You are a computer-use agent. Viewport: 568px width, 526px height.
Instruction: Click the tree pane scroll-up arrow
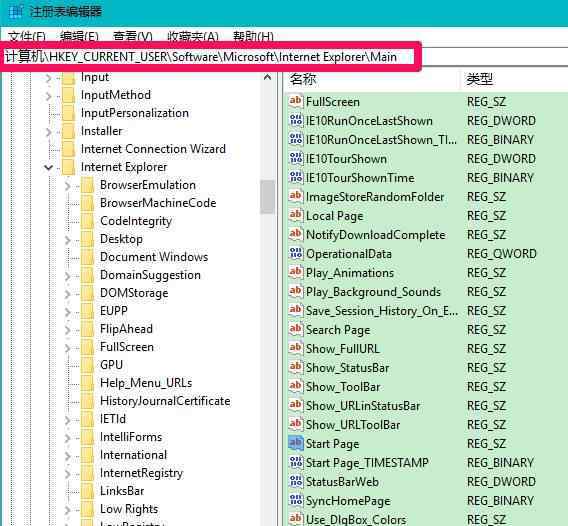click(267, 77)
